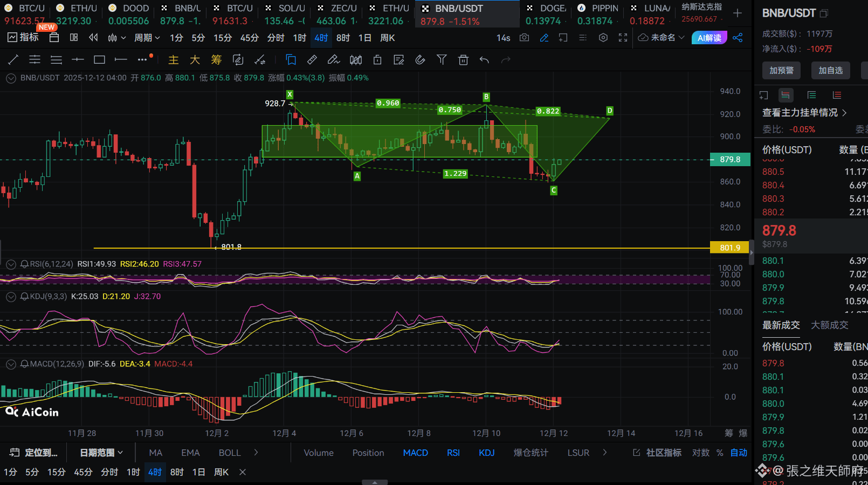Click the AI解读 button
Image resolution: width=868 pixels, height=485 pixels.
pyautogui.click(x=709, y=38)
